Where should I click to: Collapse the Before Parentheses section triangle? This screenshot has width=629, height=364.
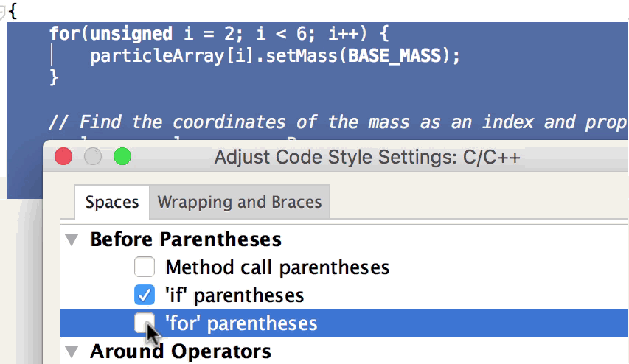(x=72, y=239)
